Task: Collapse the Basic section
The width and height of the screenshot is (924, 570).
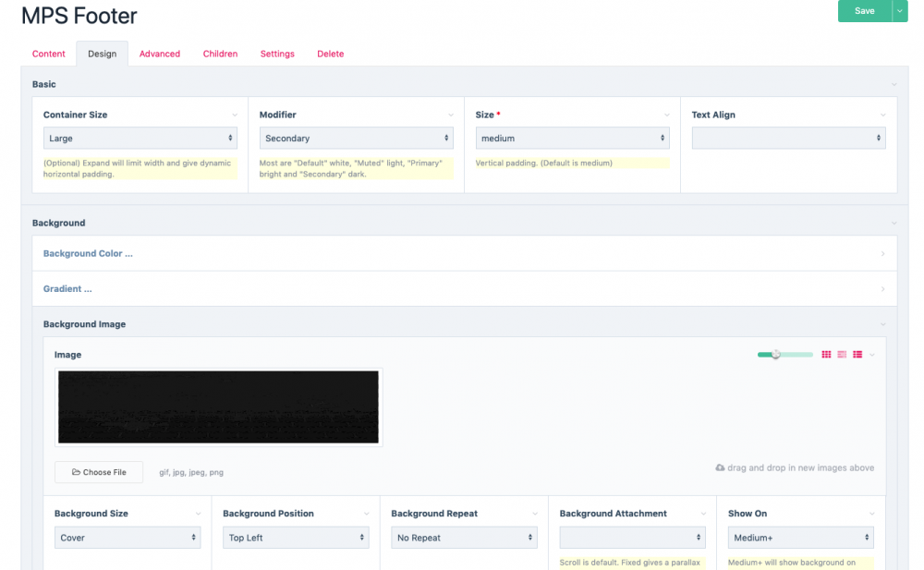Action: pyautogui.click(x=893, y=83)
